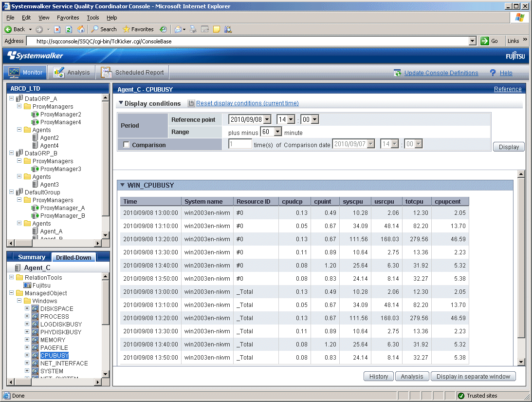The height and width of the screenshot is (402, 532).
Task: Click the Monitor tab icon
Action: 14,72
